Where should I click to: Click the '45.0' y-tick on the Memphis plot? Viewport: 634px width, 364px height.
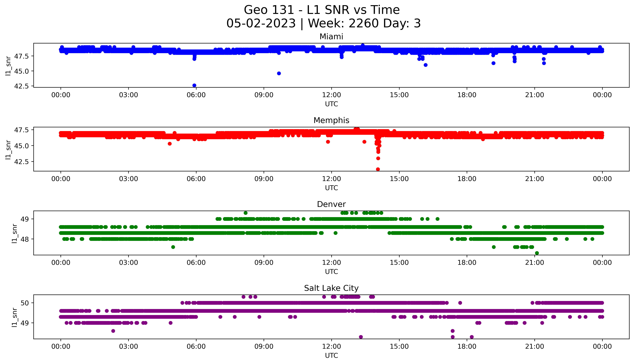pos(22,146)
